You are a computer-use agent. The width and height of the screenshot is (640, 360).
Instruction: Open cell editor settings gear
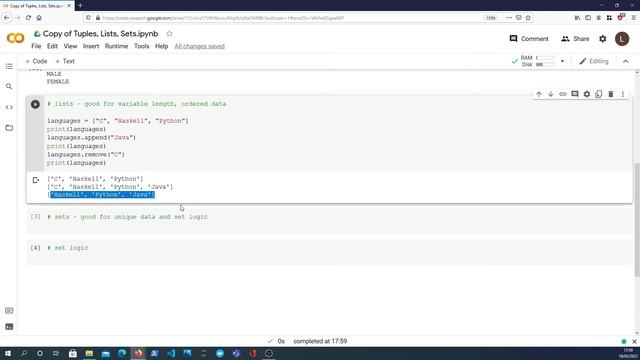[587, 94]
